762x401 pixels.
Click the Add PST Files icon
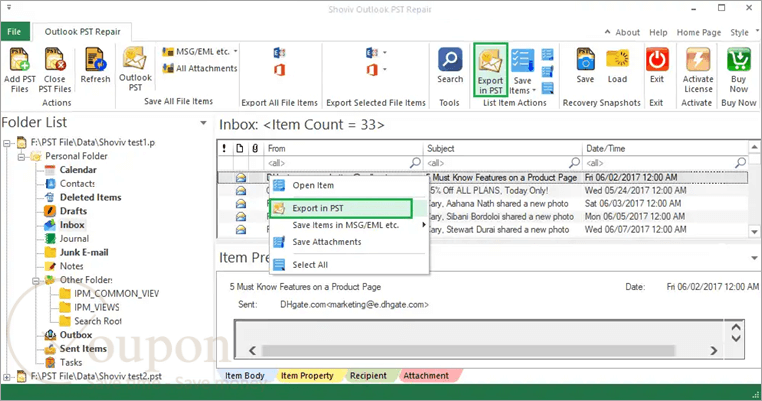[x=19, y=60]
